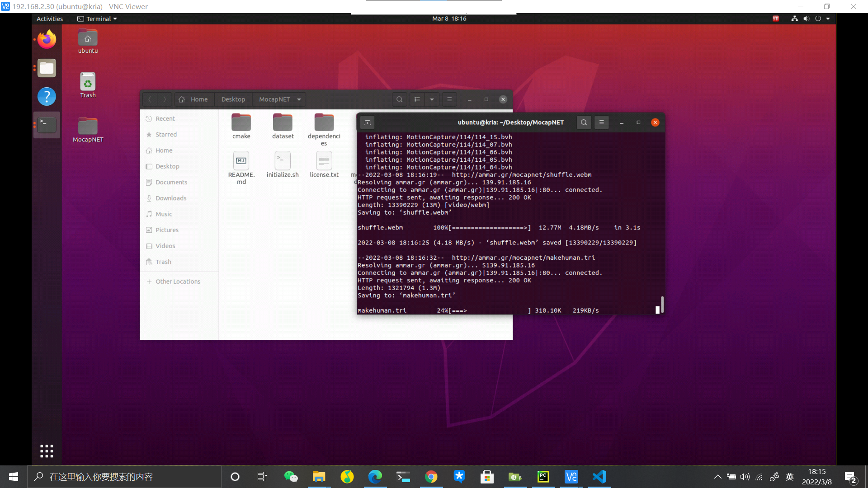Image resolution: width=868 pixels, height=488 pixels.
Task: Click Home in the path bar
Action: click(x=194, y=99)
